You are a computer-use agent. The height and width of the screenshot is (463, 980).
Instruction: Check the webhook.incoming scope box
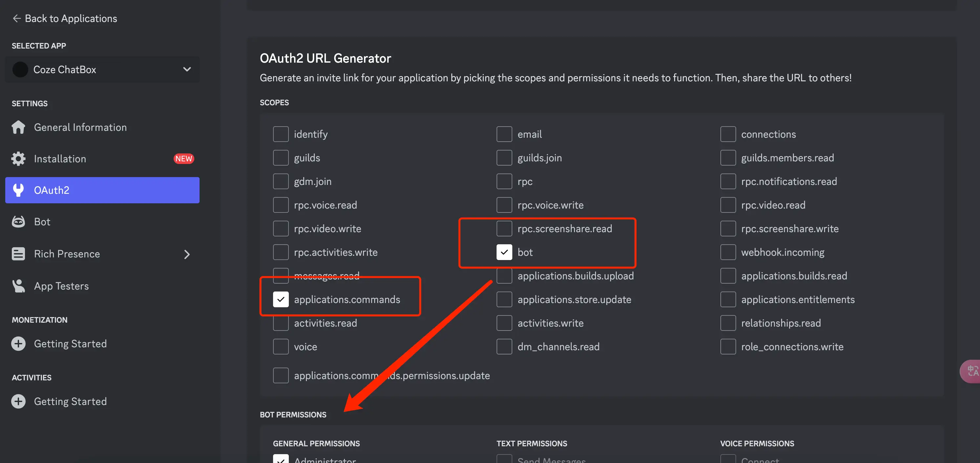[x=728, y=252]
